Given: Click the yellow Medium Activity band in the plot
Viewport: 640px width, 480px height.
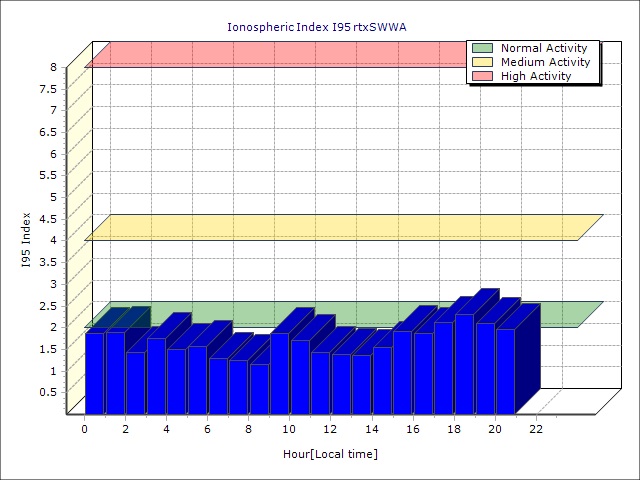Looking at the screenshot, I should point(330,227).
